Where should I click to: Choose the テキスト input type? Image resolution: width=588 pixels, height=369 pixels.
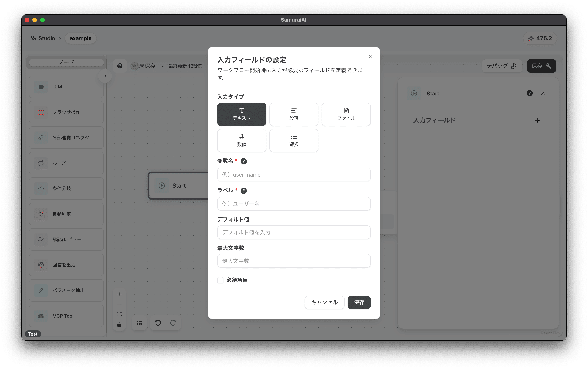pos(242,114)
